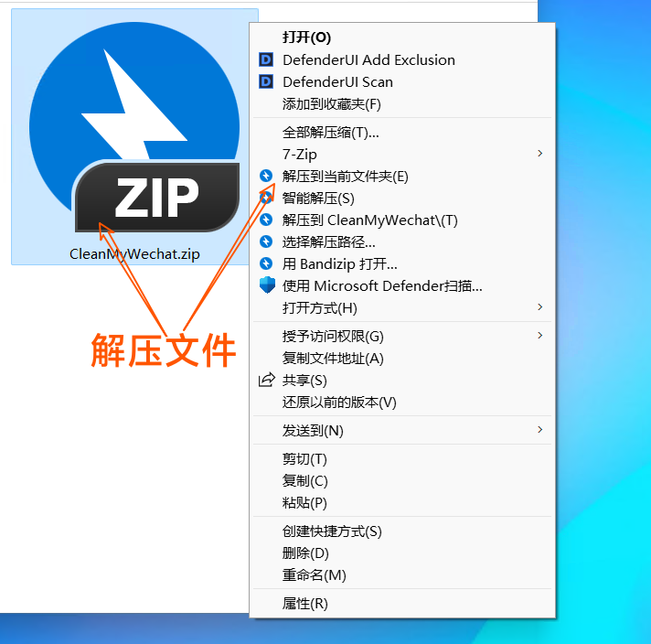The width and height of the screenshot is (651, 644).
Task: Click the CleanMyWechat.zip file name label
Action: coord(134,254)
